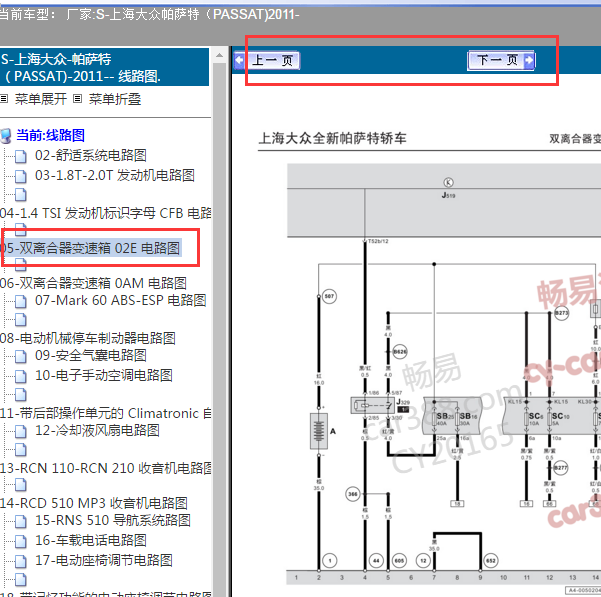Open 03-1.8T-2.0T 发动机电路图
This screenshot has width=601, height=597.
pos(115,175)
